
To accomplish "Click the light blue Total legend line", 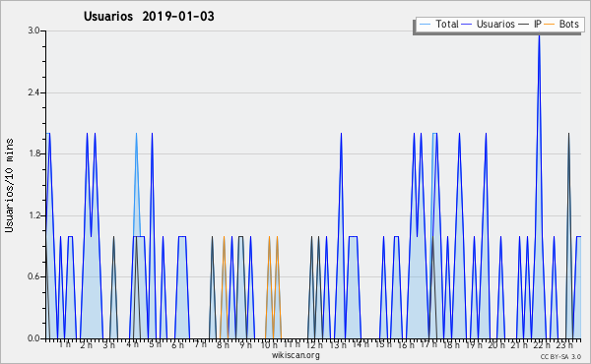I will [425, 25].
